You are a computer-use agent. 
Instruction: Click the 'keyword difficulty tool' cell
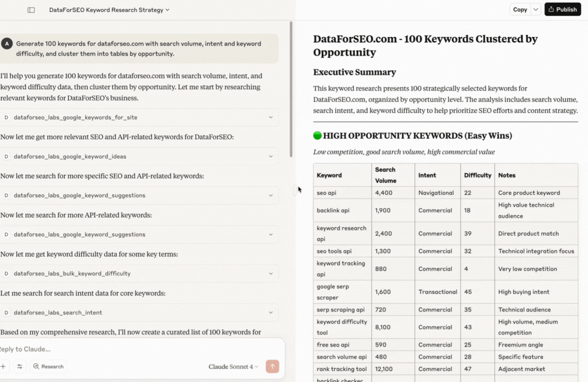pyautogui.click(x=342, y=327)
